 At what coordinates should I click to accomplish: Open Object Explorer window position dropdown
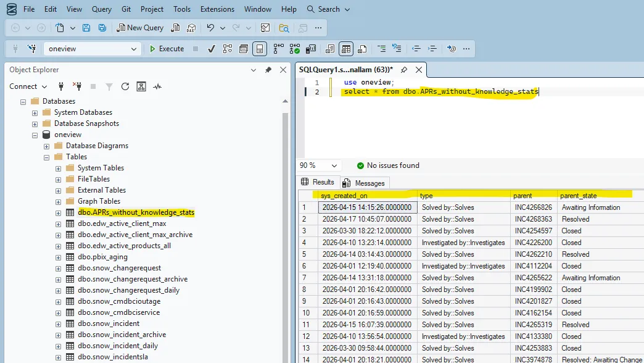tap(254, 70)
